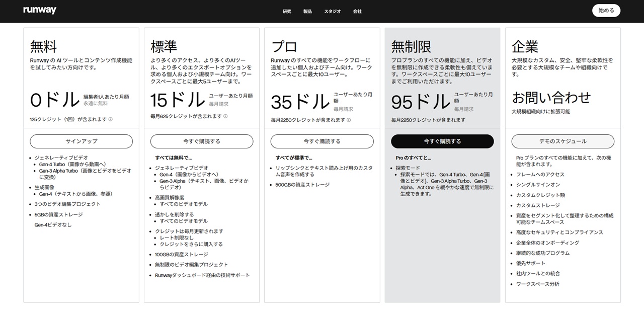Click 今すぐ購読する in the 標準 plan
This screenshot has width=644, height=310.
(202, 141)
